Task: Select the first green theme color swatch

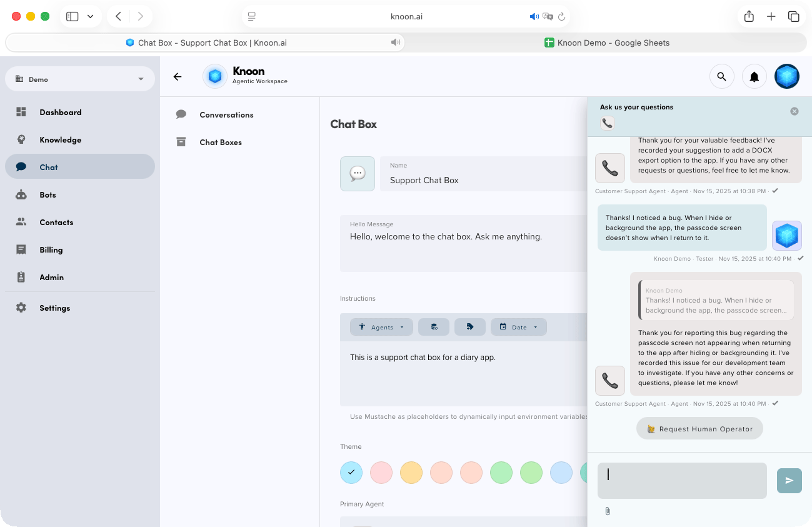Action: (x=501, y=473)
